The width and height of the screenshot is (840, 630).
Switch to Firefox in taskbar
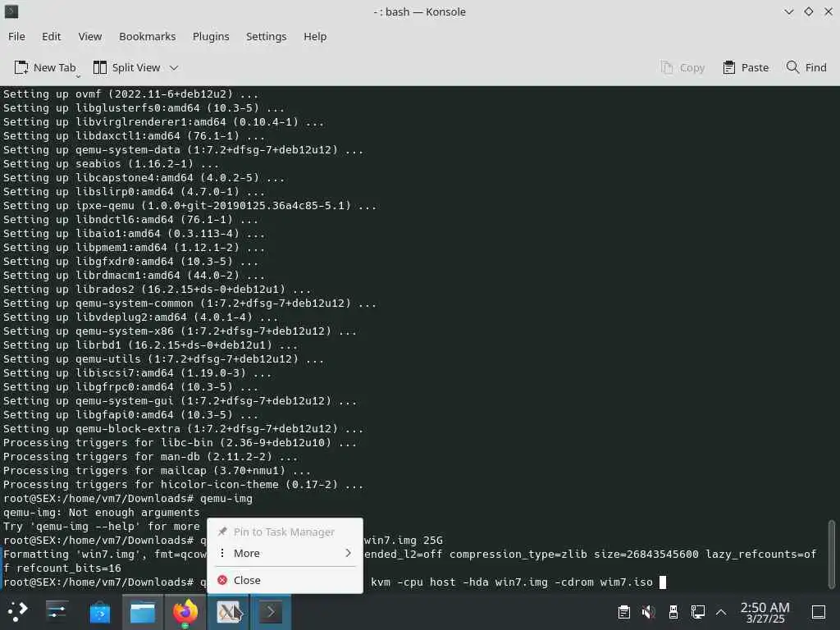[185, 612]
